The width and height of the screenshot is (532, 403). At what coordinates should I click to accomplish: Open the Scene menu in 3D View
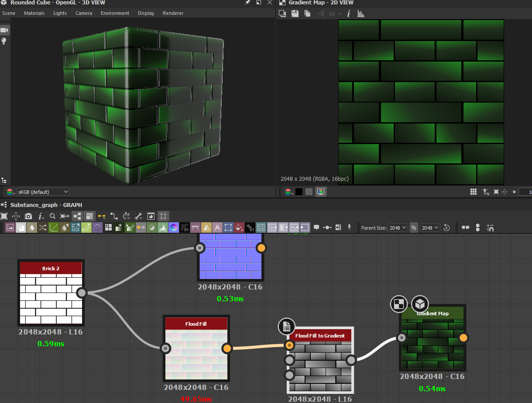9,13
